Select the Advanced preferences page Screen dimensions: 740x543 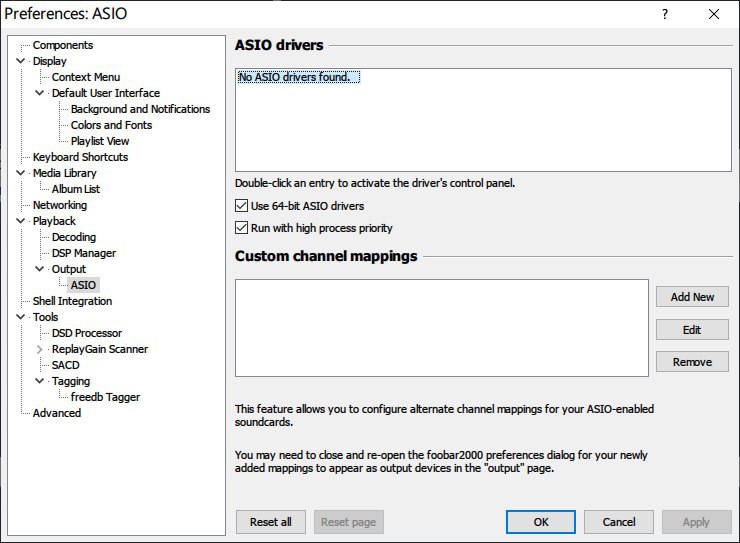pyautogui.click(x=57, y=413)
